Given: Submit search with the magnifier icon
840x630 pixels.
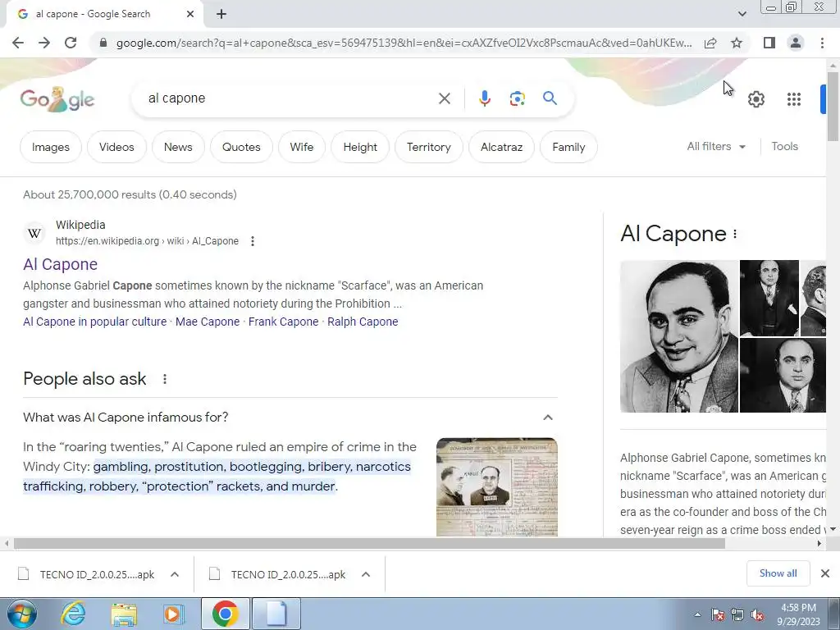Looking at the screenshot, I should (x=550, y=98).
